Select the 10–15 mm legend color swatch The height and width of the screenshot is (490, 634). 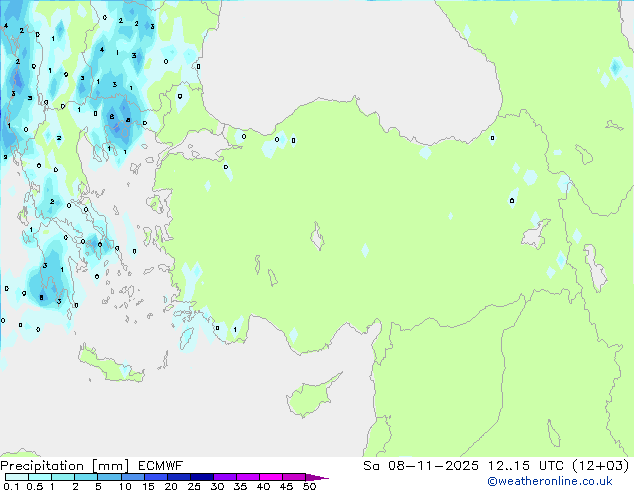[x=132, y=477]
